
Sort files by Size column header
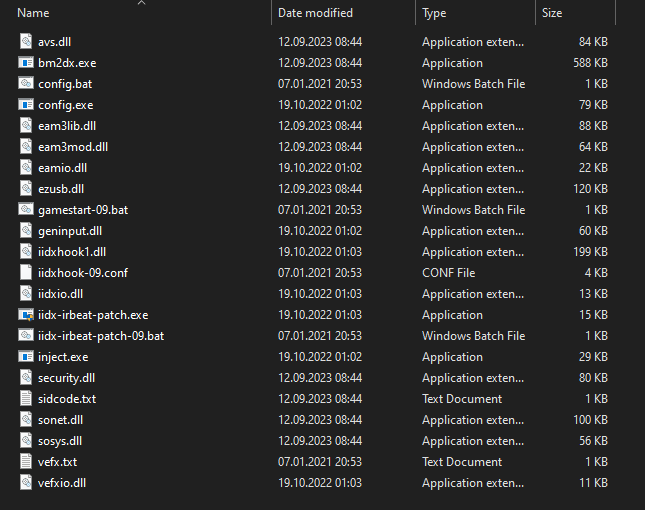(x=552, y=13)
